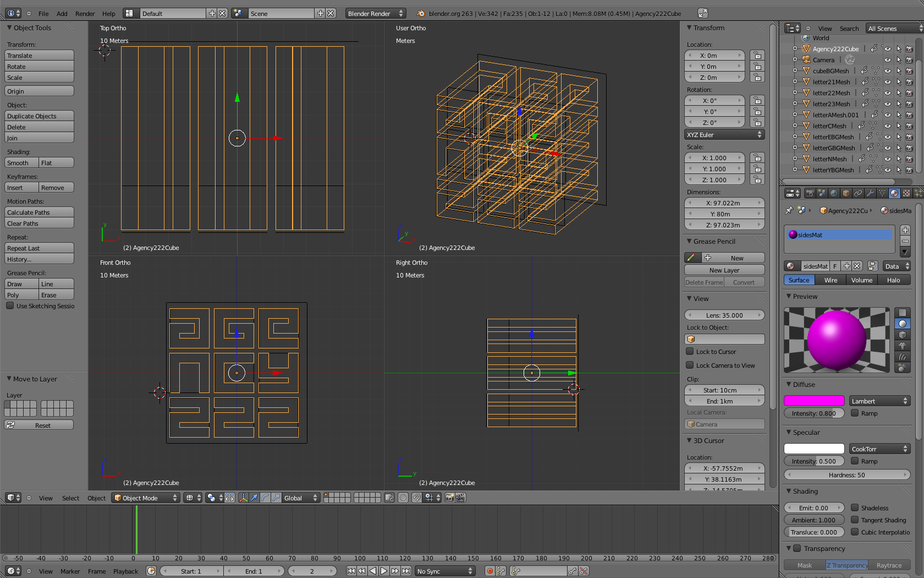Click the Repeat Last button

39,248
